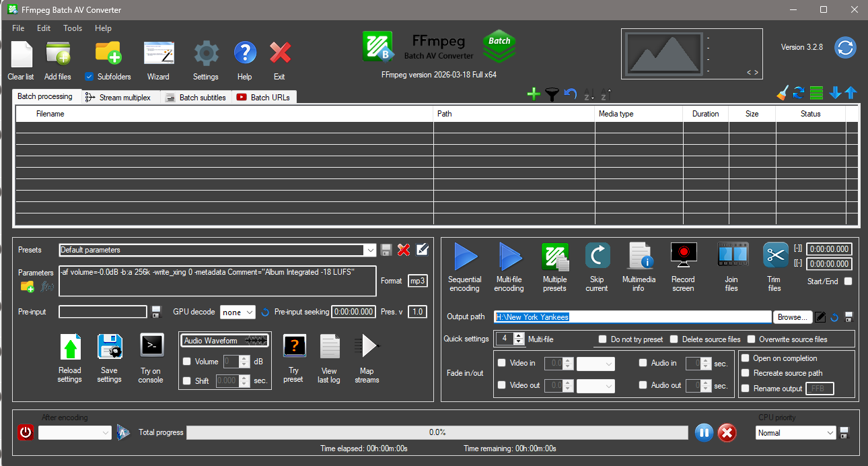This screenshot has height=466, width=868.
Task: Open Join files tool
Action: [x=733, y=255]
